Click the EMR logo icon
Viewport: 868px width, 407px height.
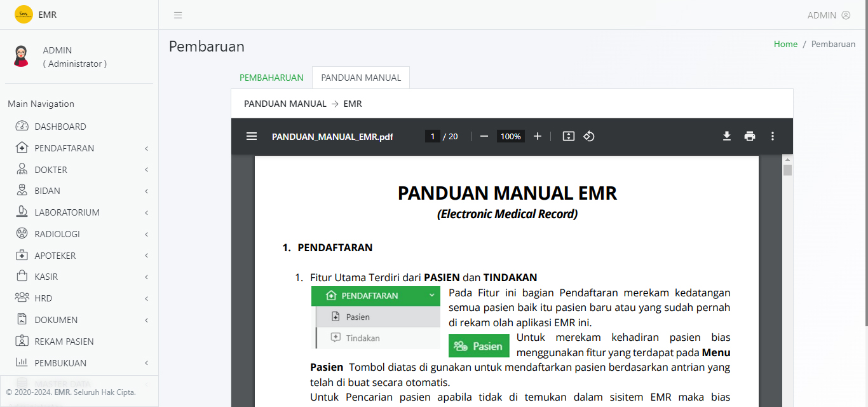24,14
